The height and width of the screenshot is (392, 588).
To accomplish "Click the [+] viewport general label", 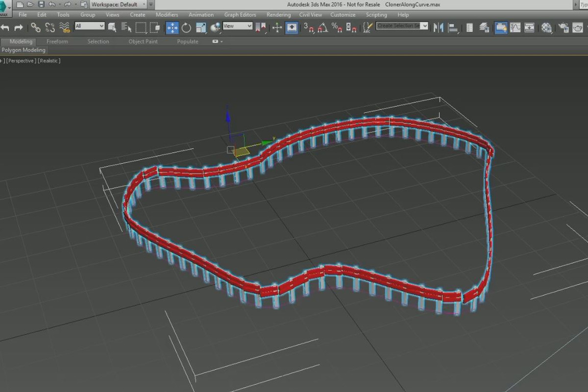I will 2,61.
